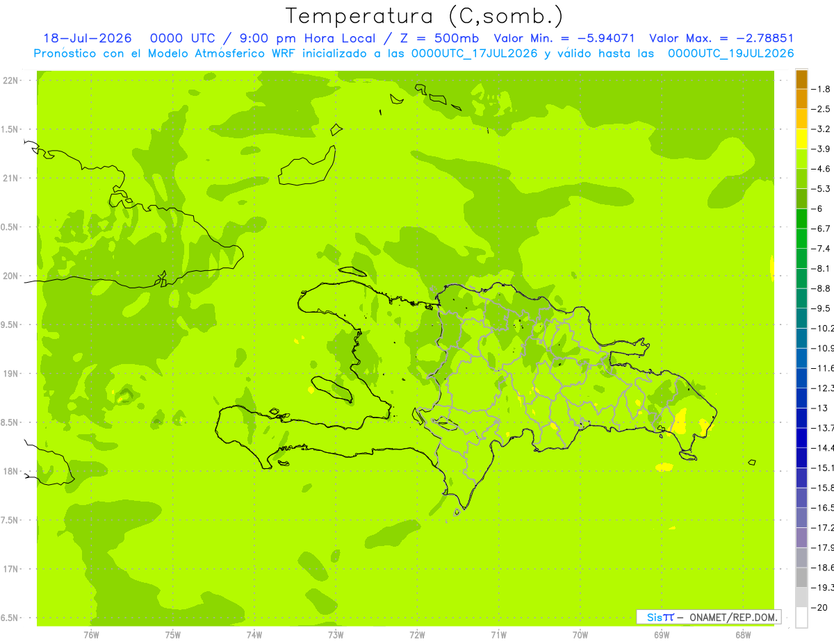This screenshot has height=644, width=834.
Task: Pick the yellow swatch between -3.2 and -3.9
Action: pos(801,139)
